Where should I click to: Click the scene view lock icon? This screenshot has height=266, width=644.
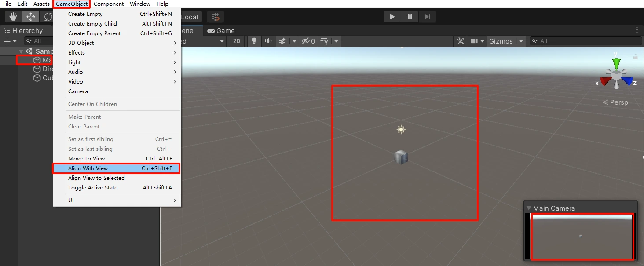click(x=635, y=57)
